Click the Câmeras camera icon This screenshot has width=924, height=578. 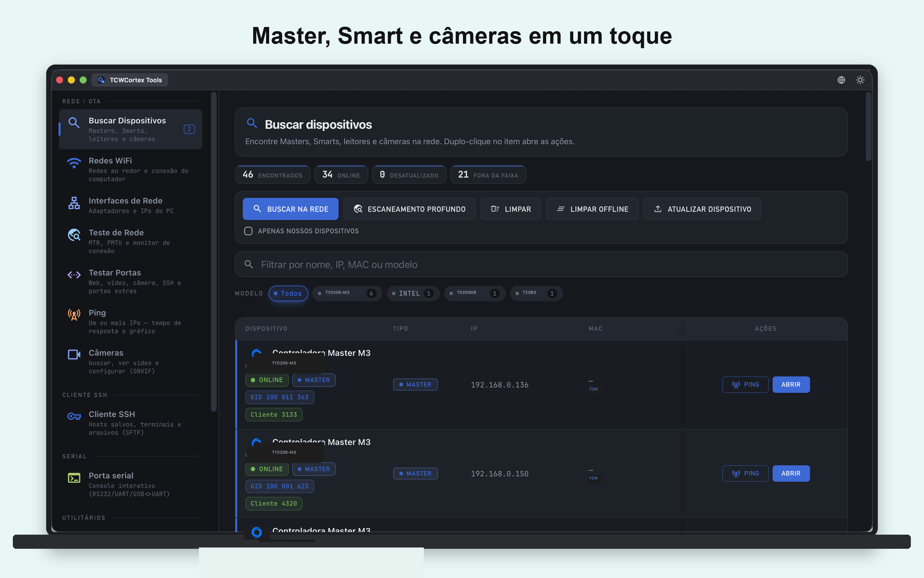pyautogui.click(x=74, y=355)
